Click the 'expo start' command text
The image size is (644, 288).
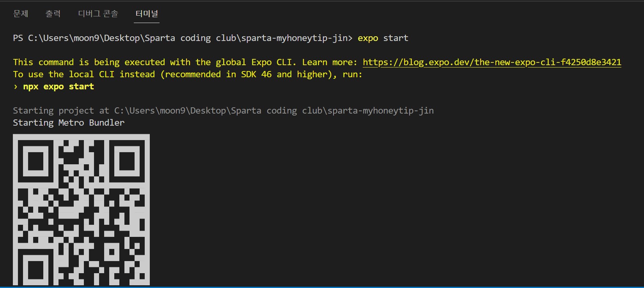[x=383, y=38]
